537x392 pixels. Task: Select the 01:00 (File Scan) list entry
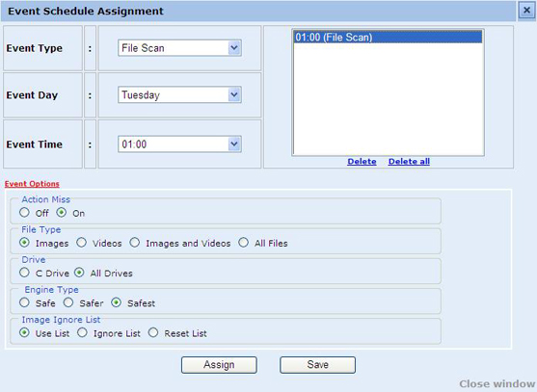pyautogui.click(x=388, y=37)
